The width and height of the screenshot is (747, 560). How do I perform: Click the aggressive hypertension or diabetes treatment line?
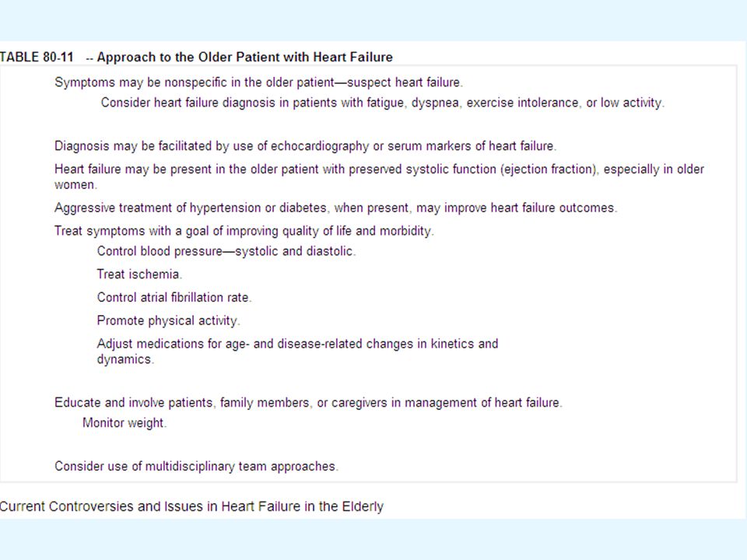[336, 208]
